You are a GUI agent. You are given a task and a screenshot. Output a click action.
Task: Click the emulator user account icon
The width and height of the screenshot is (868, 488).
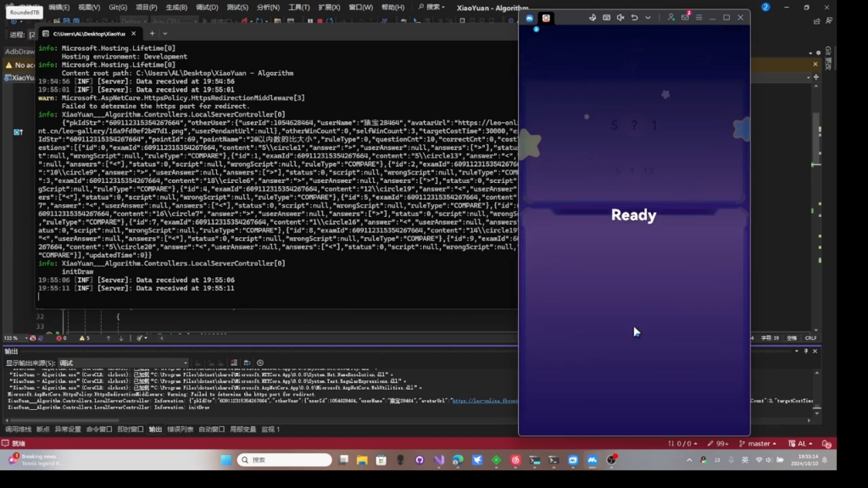(671, 18)
